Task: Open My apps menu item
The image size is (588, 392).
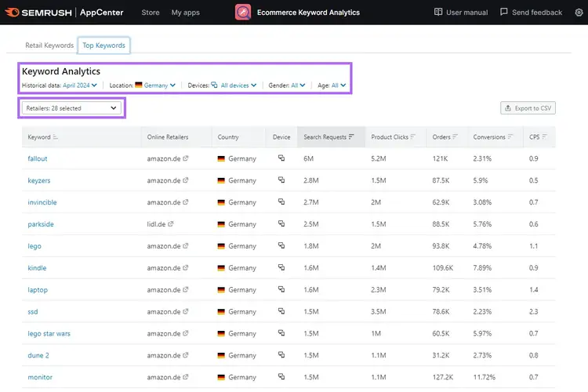Action: 186,13
